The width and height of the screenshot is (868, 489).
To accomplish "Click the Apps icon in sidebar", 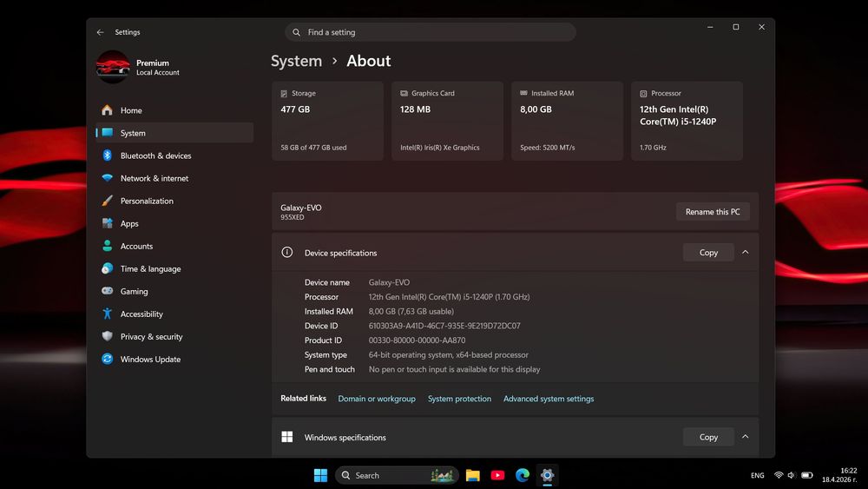I will point(108,224).
